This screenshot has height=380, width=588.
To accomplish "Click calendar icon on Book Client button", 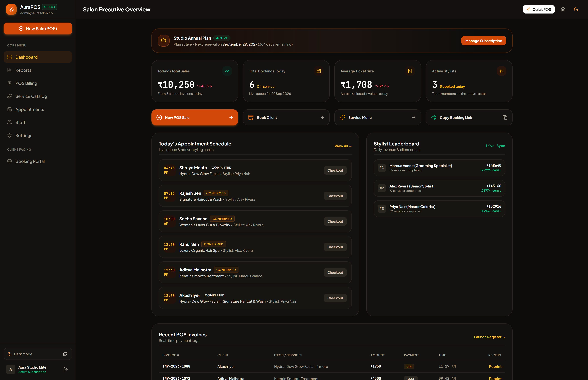I will 251,117.
